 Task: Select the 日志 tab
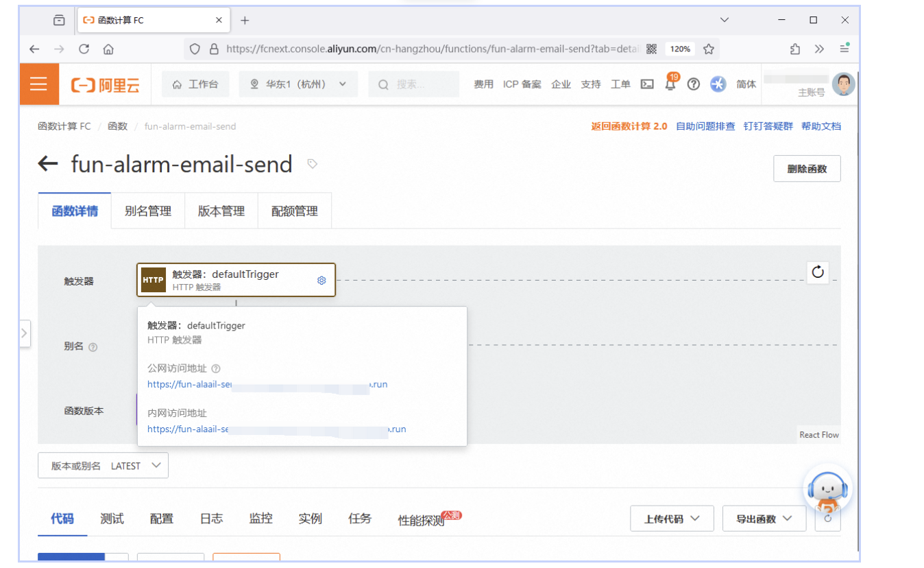pyautogui.click(x=211, y=519)
